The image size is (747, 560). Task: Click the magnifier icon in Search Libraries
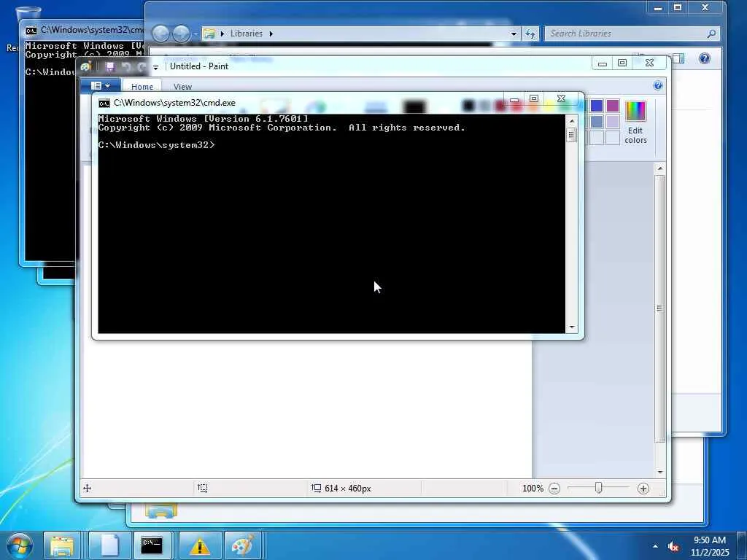click(x=711, y=34)
